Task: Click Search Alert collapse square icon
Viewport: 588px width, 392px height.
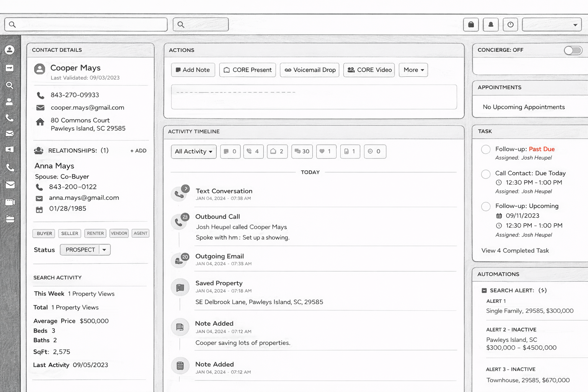Action: [x=484, y=291]
